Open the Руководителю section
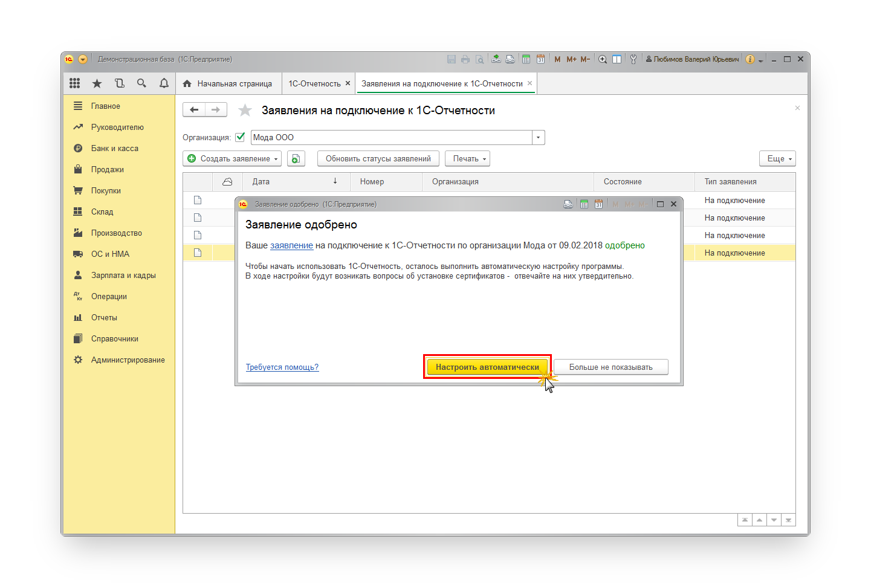The height and width of the screenshot is (588, 871). (x=119, y=127)
